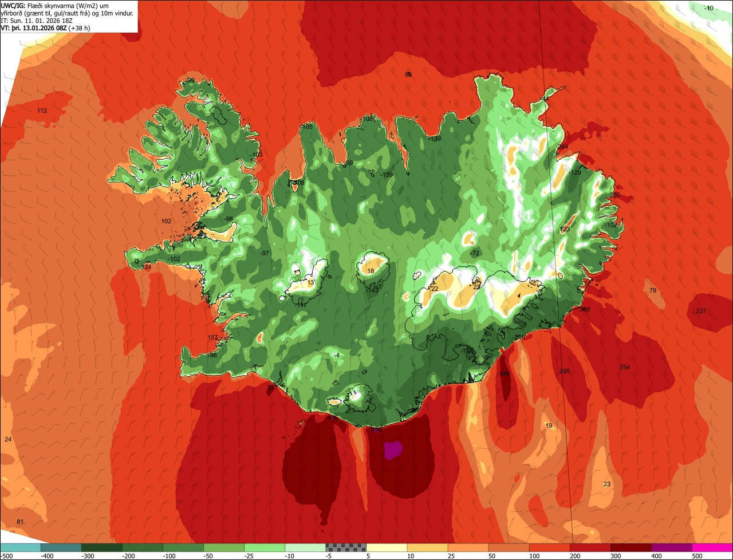733x560 pixels.
Task: Click the '250' value on the east coast
Action: click(x=615, y=195)
